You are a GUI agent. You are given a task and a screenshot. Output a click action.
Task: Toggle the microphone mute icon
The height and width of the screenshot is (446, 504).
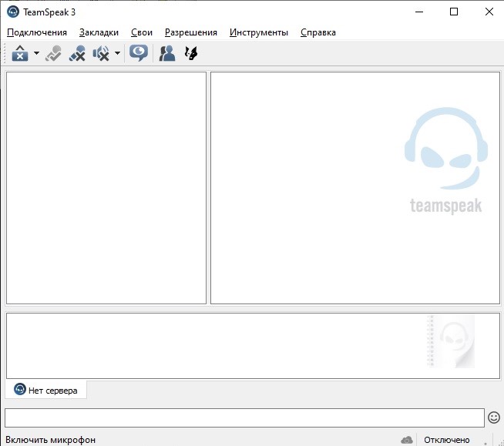click(77, 53)
